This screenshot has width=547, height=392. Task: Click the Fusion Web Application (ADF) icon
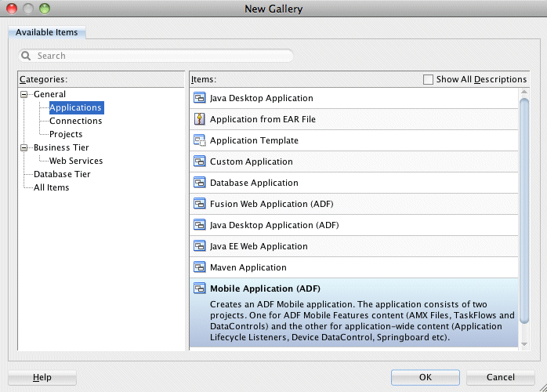pos(200,204)
